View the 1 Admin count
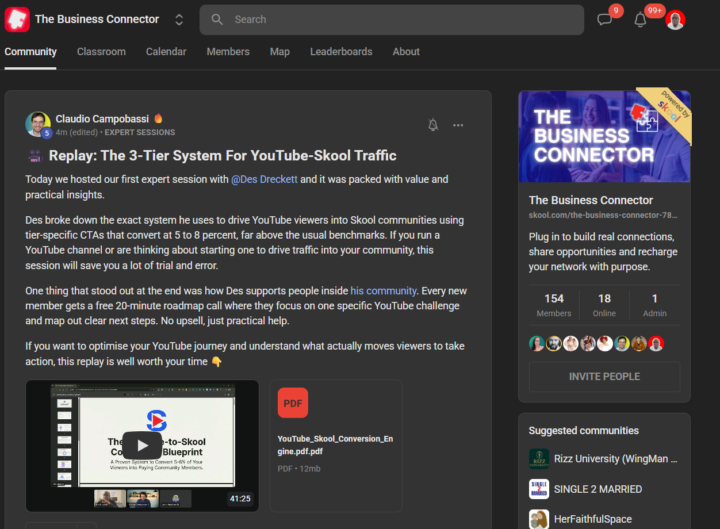The height and width of the screenshot is (529, 720). (654, 305)
